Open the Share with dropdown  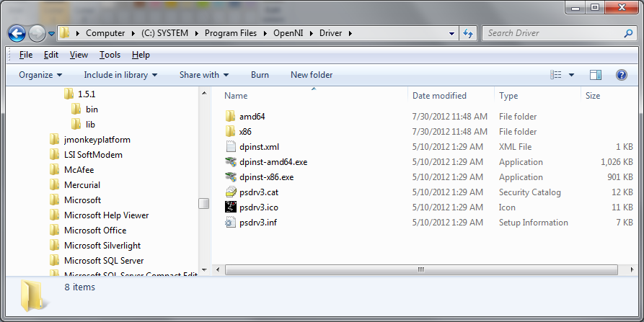203,75
